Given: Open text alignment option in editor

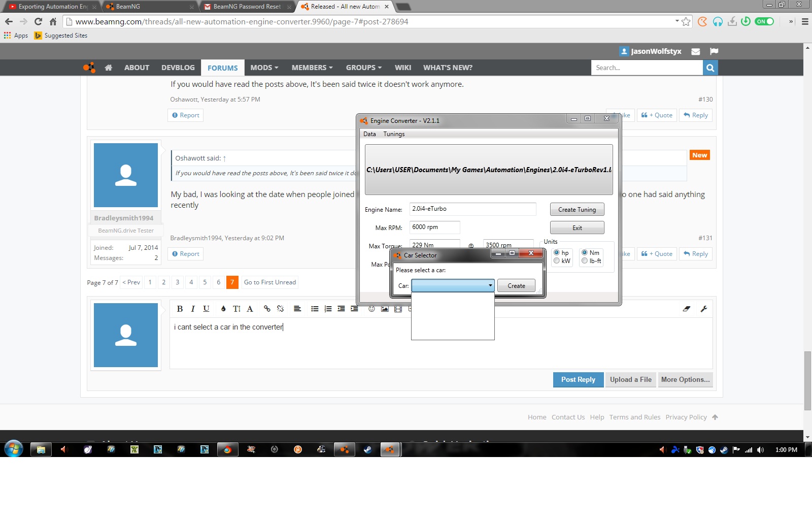Looking at the screenshot, I should [x=297, y=309].
